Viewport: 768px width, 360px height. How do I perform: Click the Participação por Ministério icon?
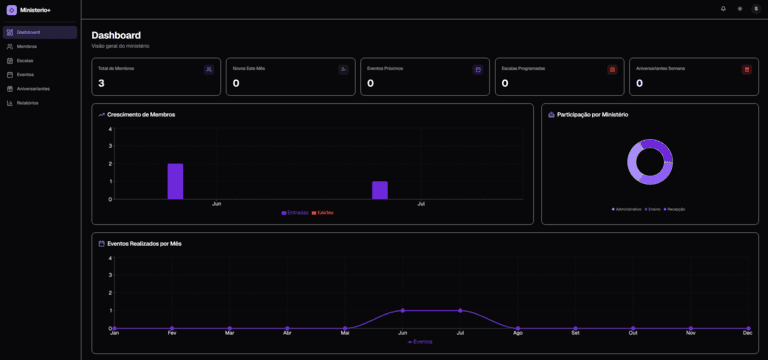tap(551, 115)
